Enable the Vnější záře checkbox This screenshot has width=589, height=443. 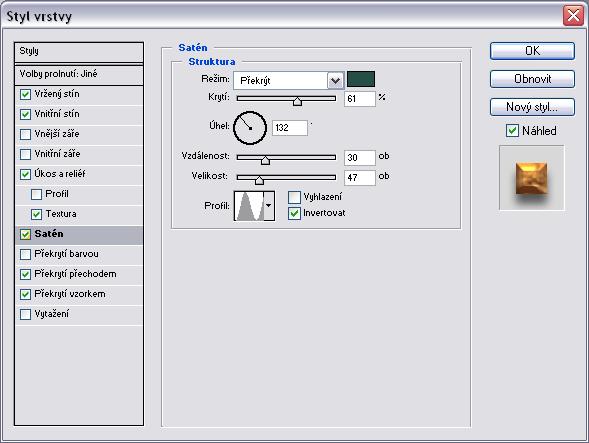point(25,134)
